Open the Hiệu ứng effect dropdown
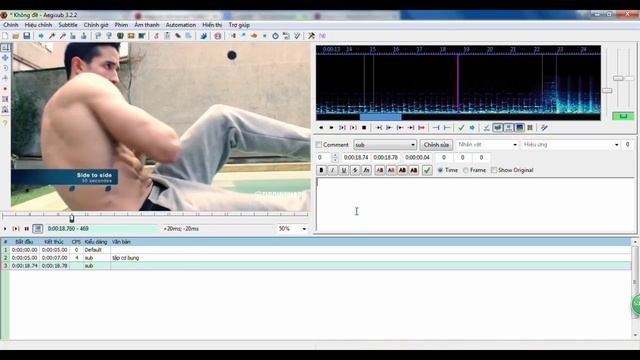The width and height of the screenshot is (640, 360). [571, 145]
